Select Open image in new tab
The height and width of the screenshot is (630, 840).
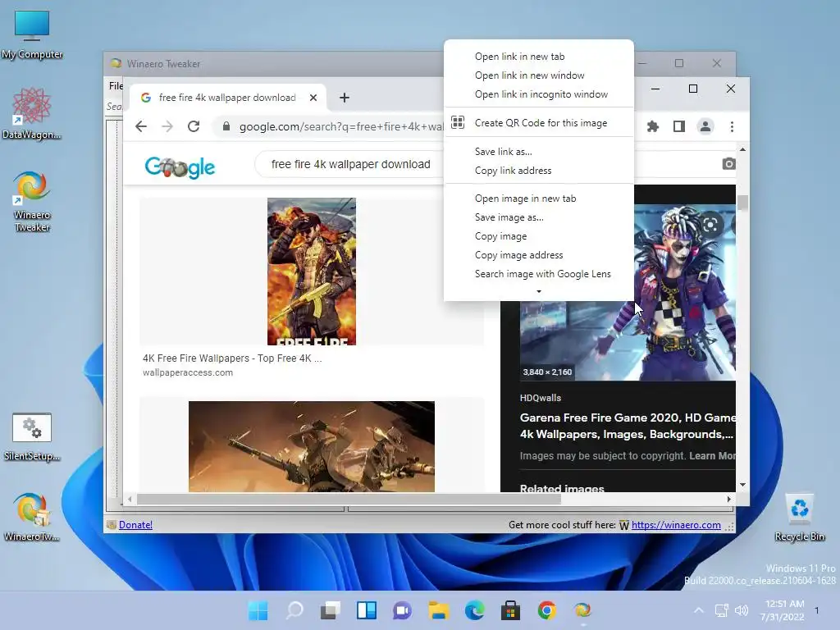(x=539, y=199)
